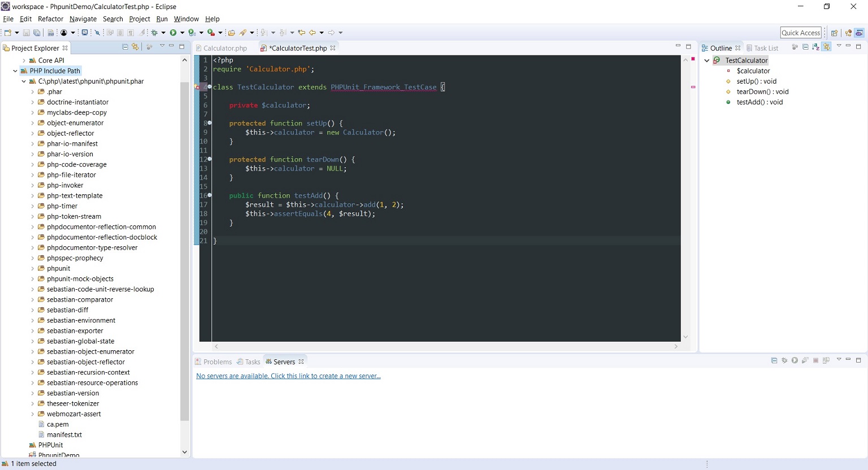The width and height of the screenshot is (868, 470).
Task: Close the CalculatorTest.php editor tab
Action: [333, 48]
